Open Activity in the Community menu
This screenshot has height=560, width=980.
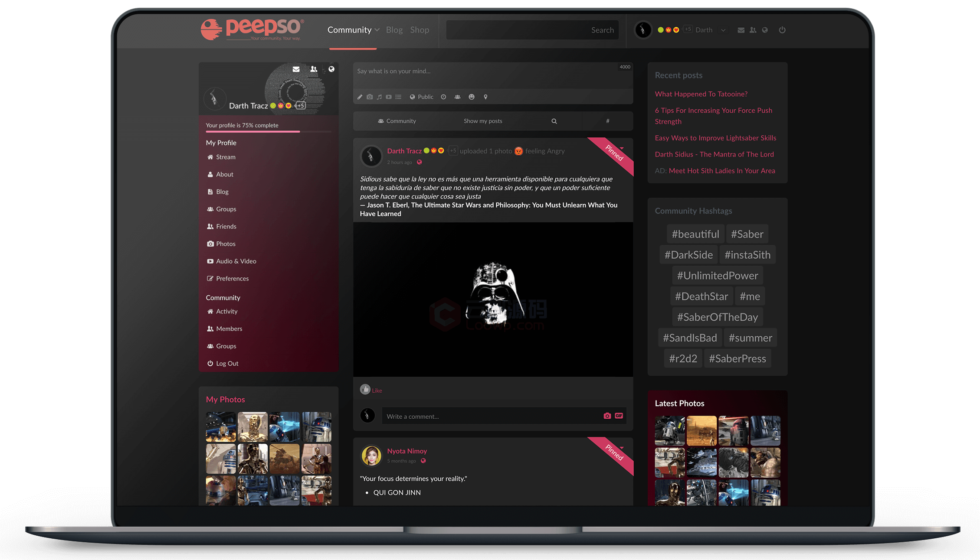pos(222,311)
